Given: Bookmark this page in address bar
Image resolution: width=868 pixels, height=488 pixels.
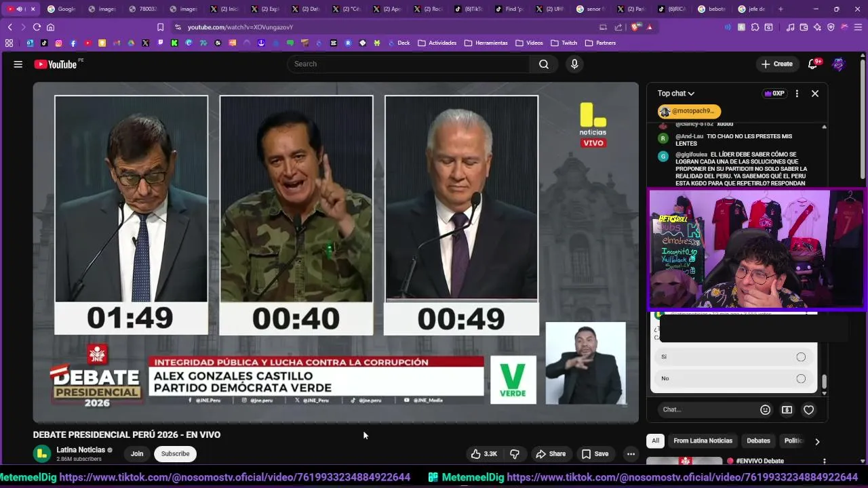Looking at the screenshot, I should click(160, 27).
